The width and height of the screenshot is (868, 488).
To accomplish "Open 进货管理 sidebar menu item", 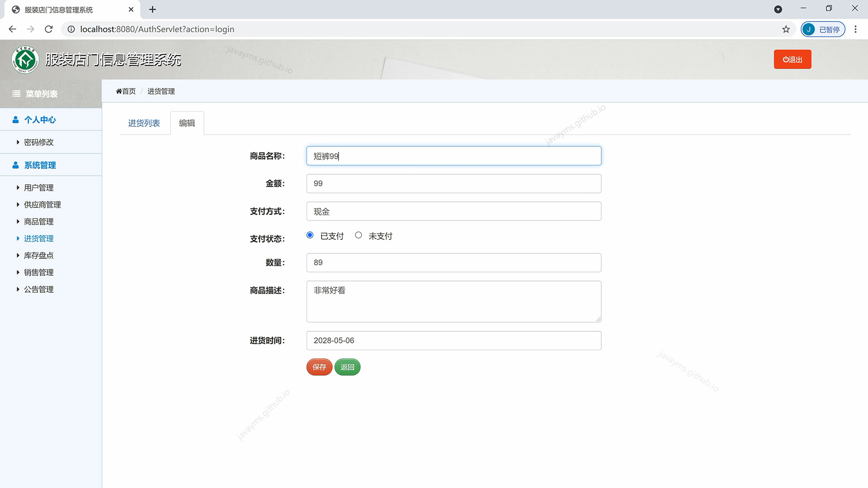I will 39,239.
